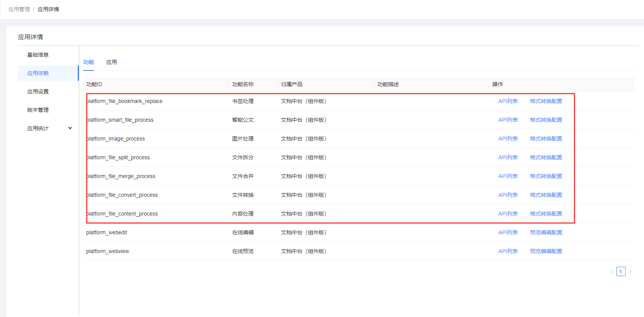The width and height of the screenshot is (644, 317).
Task: Expand the 应用统计 chevron in sidebar
Action: tap(70, 128)
